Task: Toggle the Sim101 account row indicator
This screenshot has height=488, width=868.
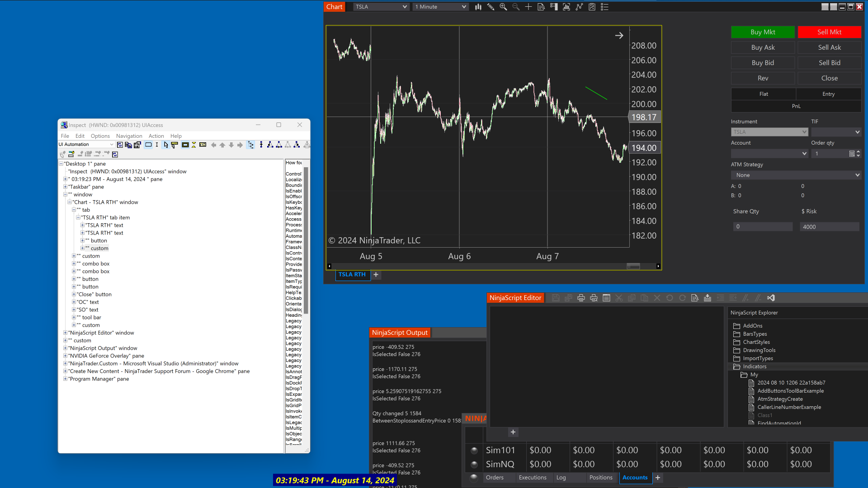Action: coord(474,450)
